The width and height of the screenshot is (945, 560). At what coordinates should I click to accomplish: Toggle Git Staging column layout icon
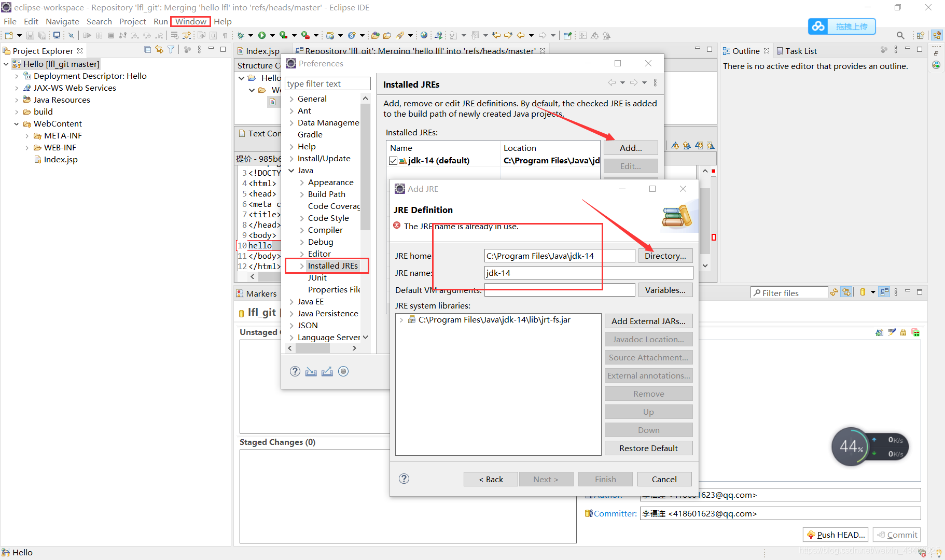pos(884,292)
